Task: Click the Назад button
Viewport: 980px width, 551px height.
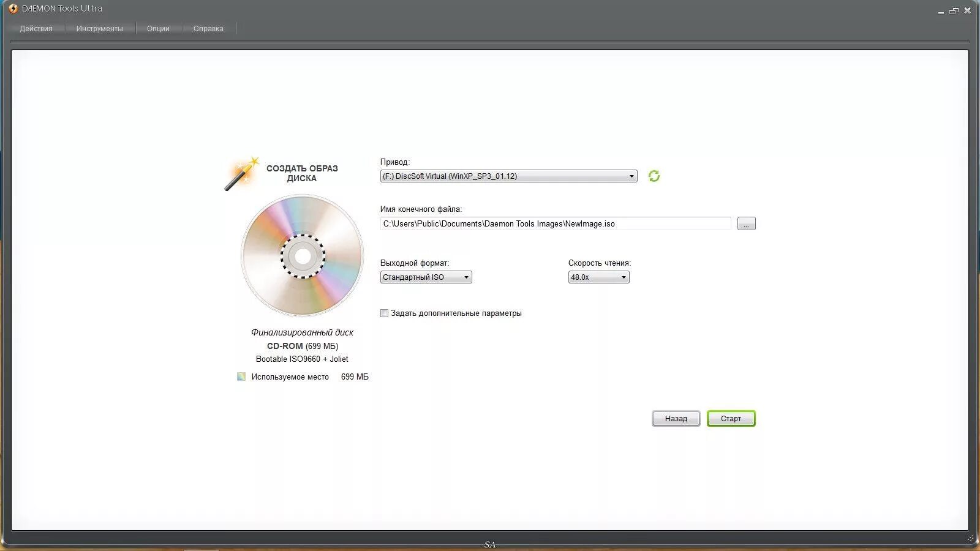Action: [x=676, y=419]
